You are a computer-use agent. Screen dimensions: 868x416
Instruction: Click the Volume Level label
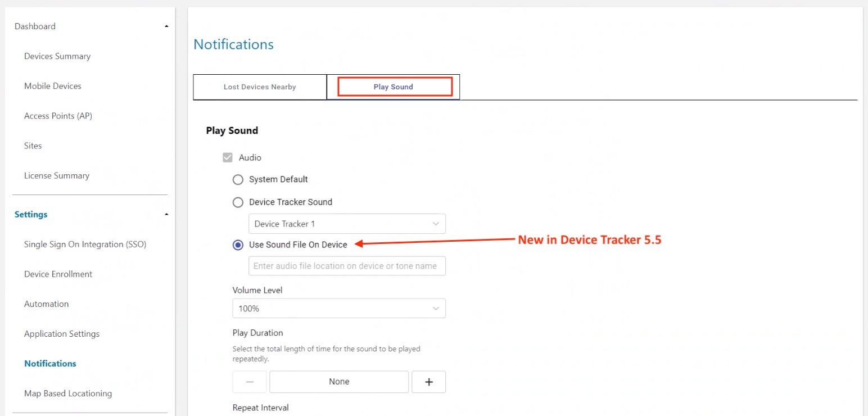point(257,290)
